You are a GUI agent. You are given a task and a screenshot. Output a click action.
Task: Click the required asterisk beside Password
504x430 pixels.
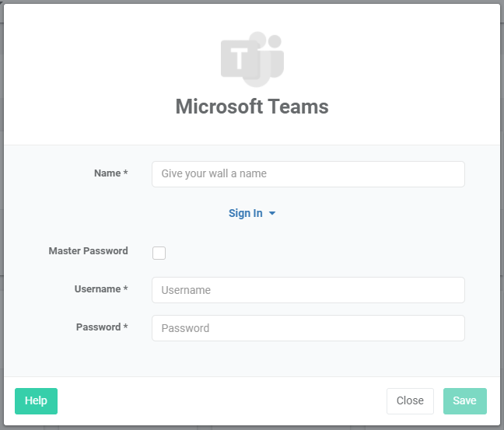point(126,327)
